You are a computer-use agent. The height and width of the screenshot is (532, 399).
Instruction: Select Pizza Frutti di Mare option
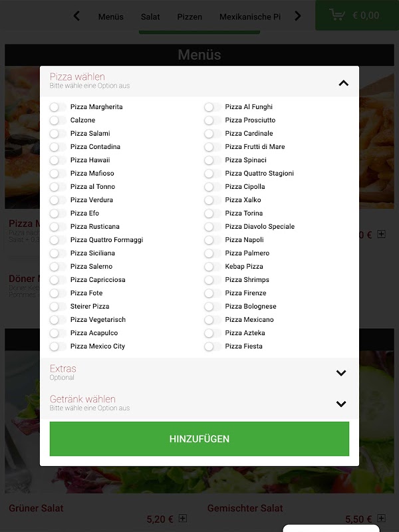[213, 147]
